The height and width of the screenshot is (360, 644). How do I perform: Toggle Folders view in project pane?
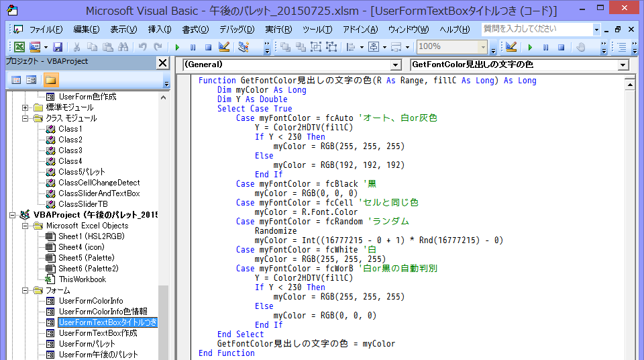click(x=51, y=80)
